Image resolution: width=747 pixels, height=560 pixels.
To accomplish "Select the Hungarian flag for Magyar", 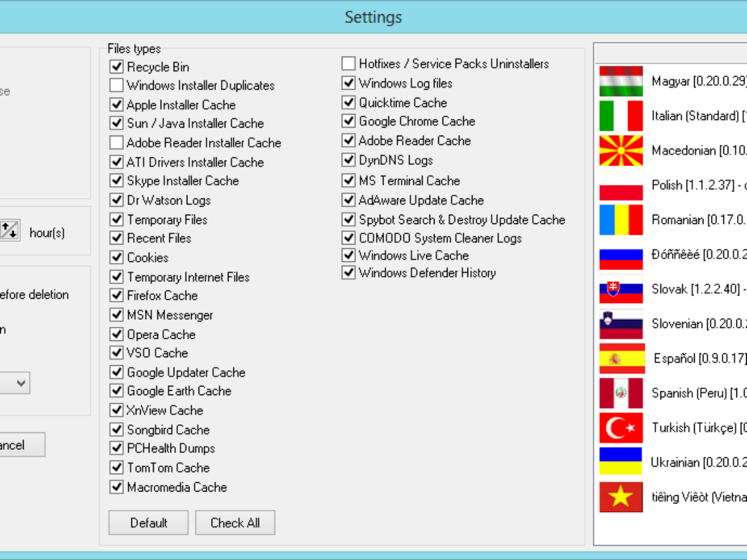I will [621, 81].
